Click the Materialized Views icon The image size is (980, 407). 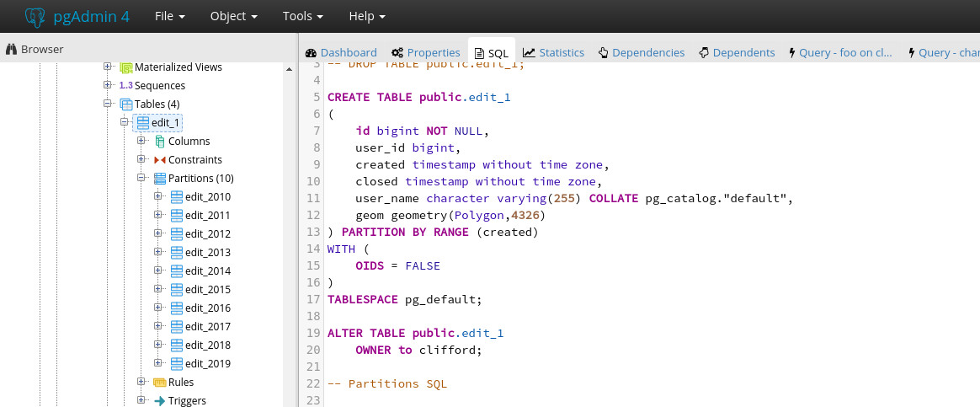[x=126, y=67]
